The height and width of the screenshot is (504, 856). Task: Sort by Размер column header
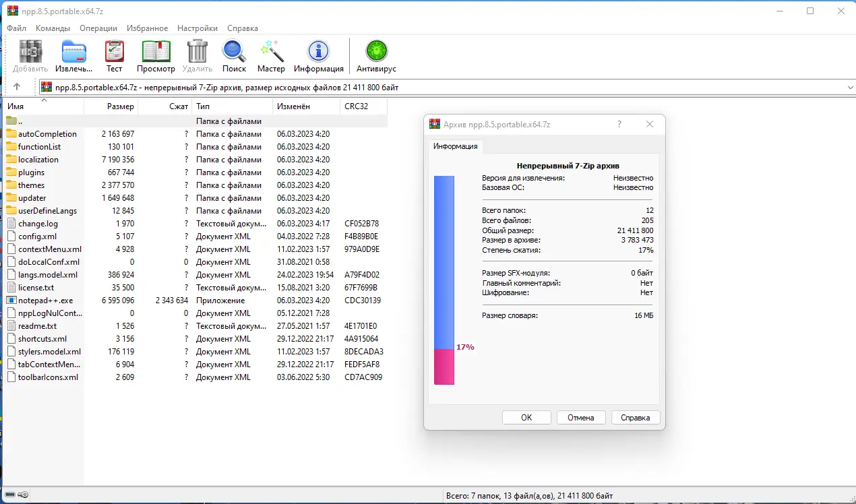coord(111,106)
